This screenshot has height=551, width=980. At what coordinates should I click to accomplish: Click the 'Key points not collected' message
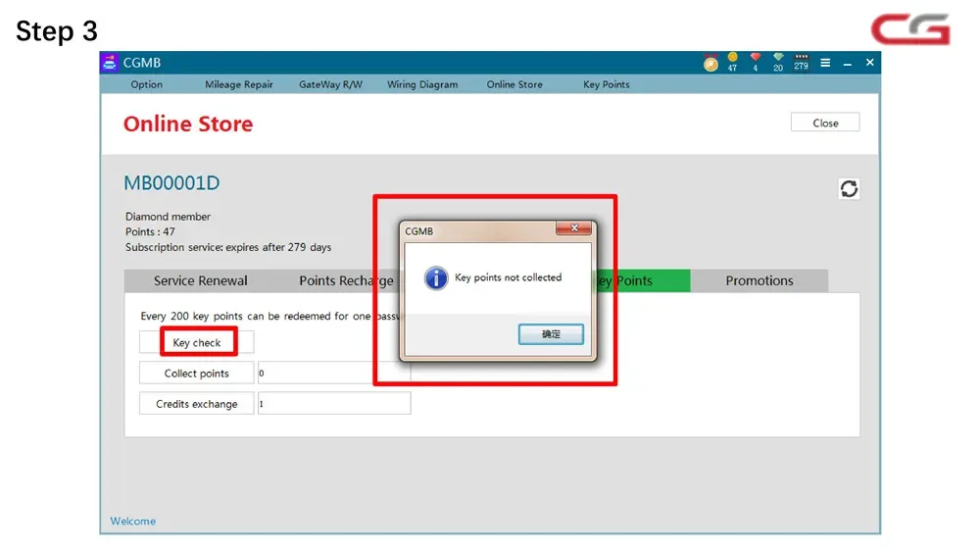[x=508, y=277]
